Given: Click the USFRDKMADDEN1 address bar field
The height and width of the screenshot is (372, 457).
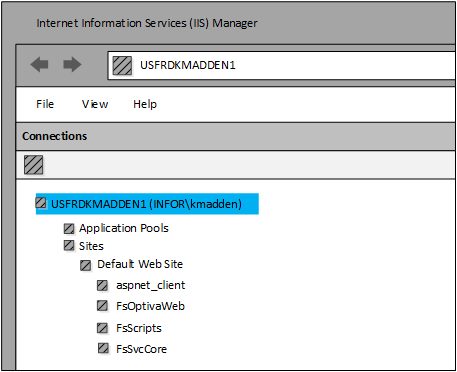Looking at the screenshot, I should (282, 66).
